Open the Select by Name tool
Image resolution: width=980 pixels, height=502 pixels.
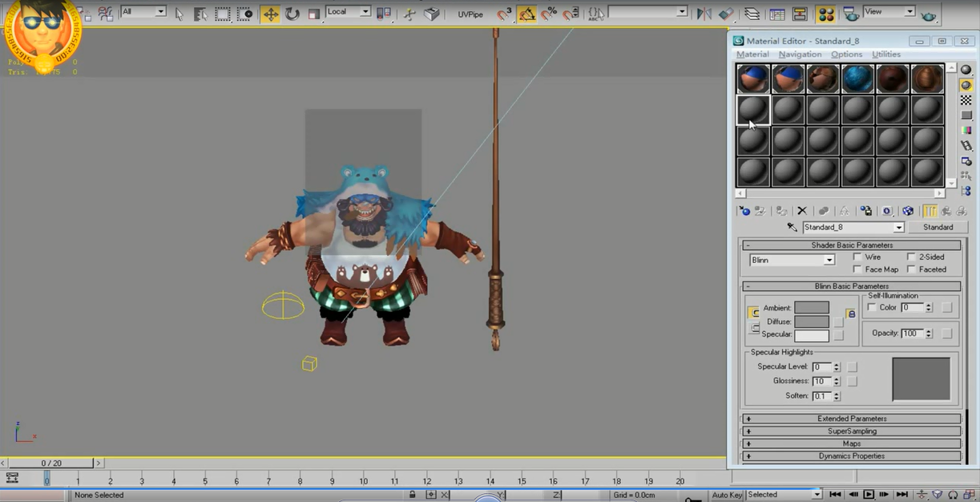200,14
